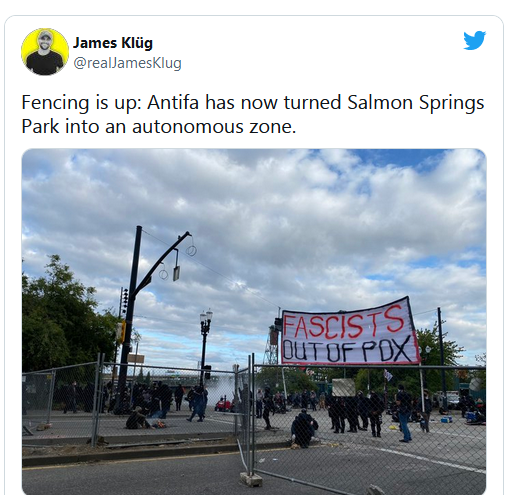Click the black "OUT OF PDX" banner text
Image resolution: width=516 pixels, height=495 pixels.
347,350
